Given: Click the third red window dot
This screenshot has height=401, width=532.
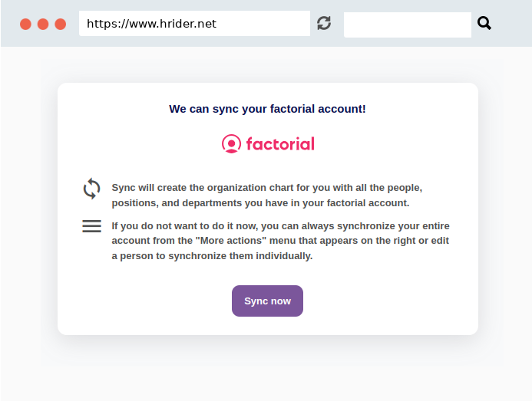Looking at the screenshot, I should (61, 25).
